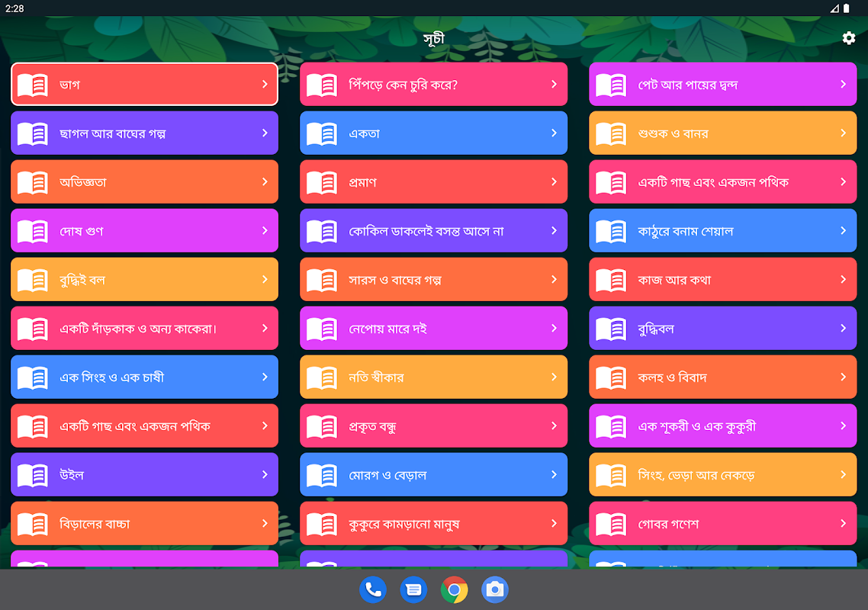
Task: Select the list entry উইল
Action: (x=144, y=474)
